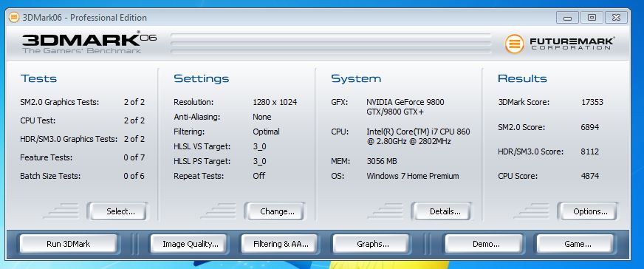Open the Filtering & AA... tool

coord(280,244)
